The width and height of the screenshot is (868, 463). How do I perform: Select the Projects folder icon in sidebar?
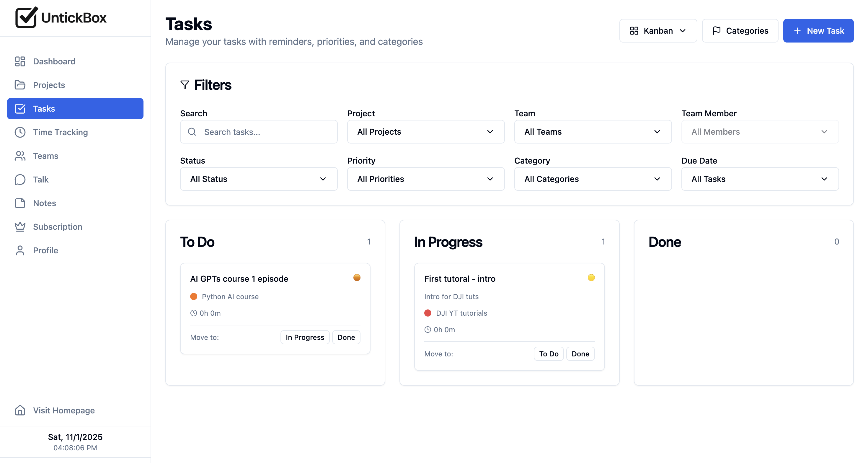[x=20, y=85]
